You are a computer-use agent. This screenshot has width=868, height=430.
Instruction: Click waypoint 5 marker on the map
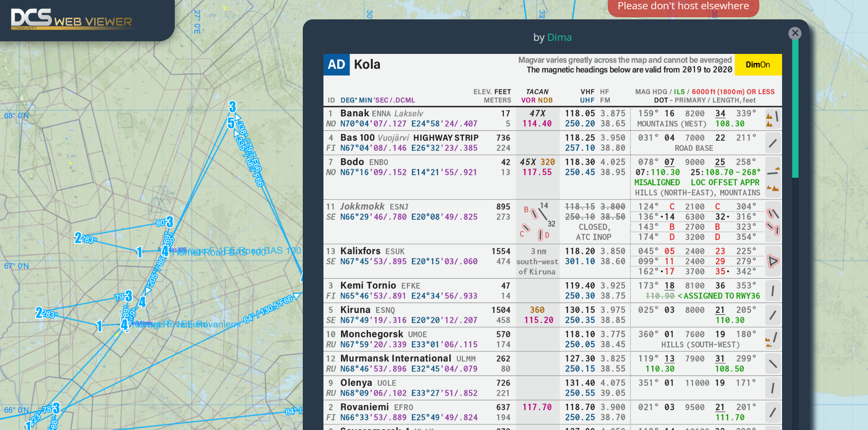tap(231, 123)
